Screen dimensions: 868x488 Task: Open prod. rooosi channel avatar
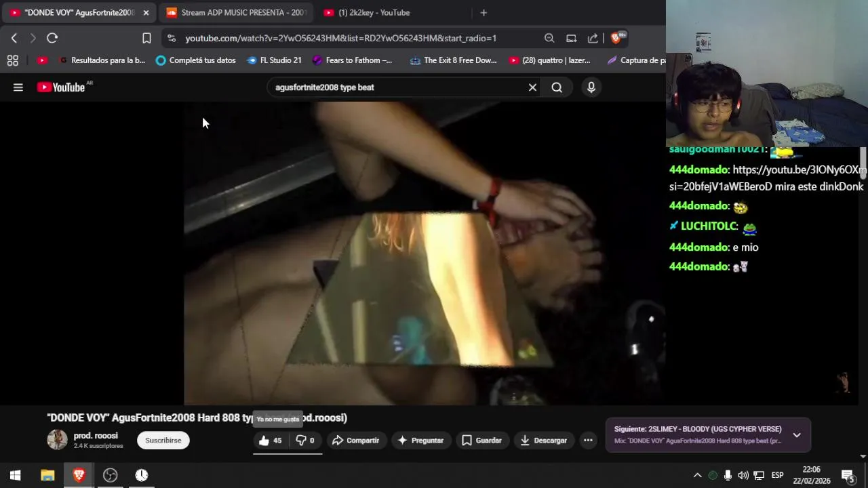[x=57, y=440]
